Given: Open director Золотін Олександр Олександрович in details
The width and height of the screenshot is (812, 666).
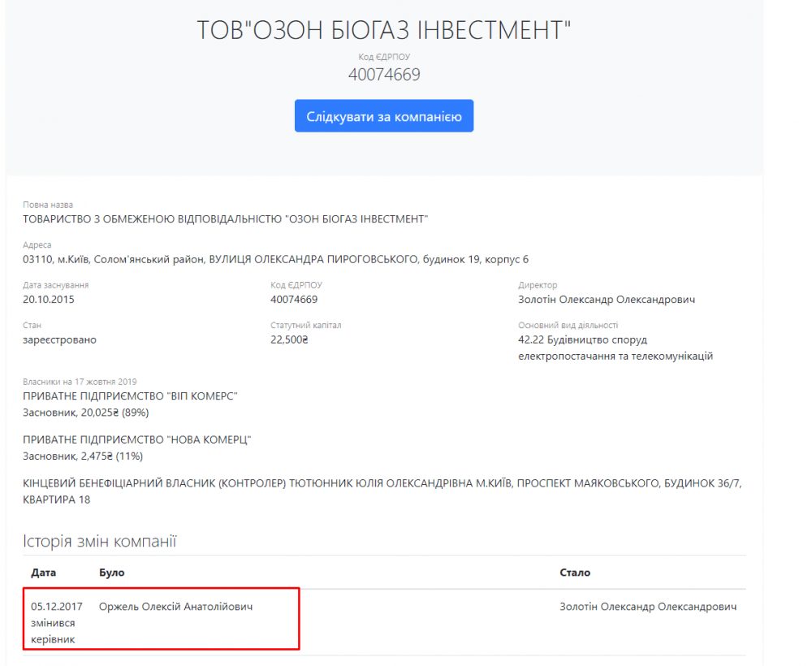Looking at the screenshot, I should 606,299.
